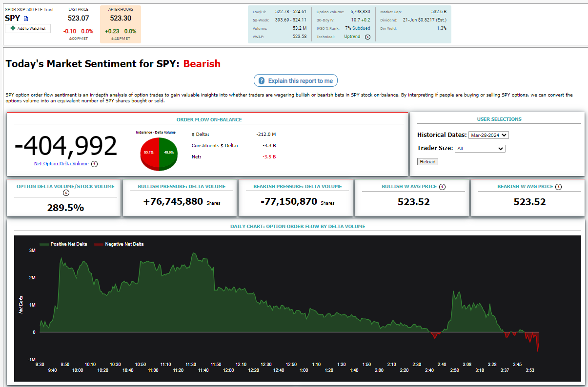
Task: Click the $ Delta -212.0 M value
Action: coord(266,134)
